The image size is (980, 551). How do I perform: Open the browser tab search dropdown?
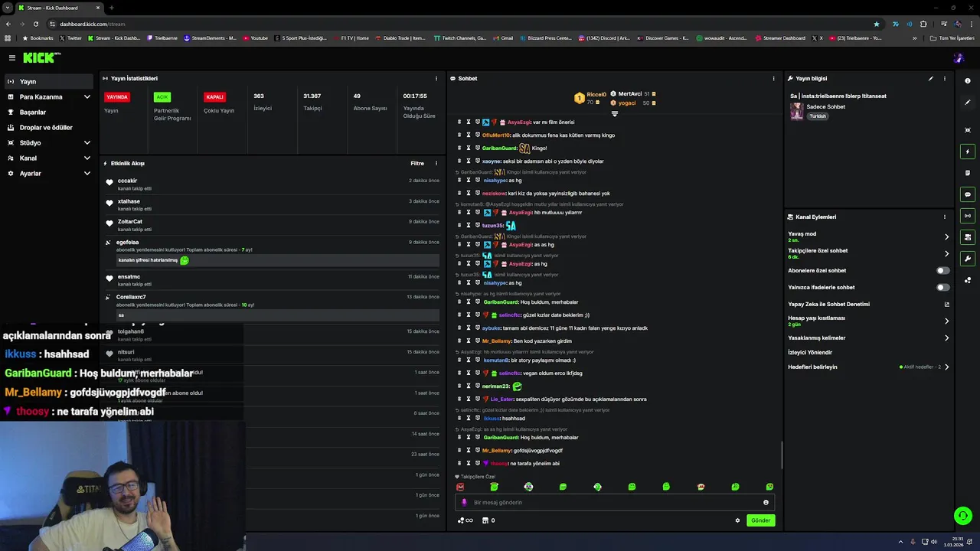pyautogui.click(x=7, y=8)
